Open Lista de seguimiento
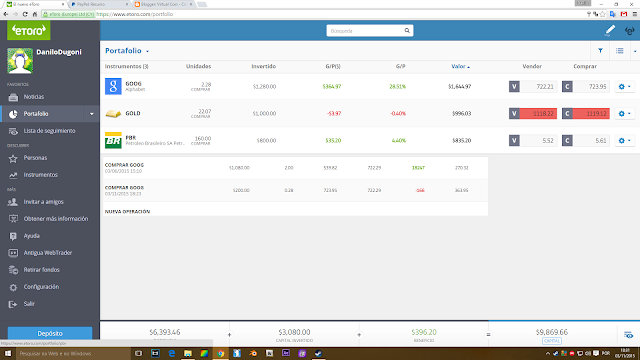Image resolution: width=640 pixels, height=360 pixels. click(x=49, y=131)
